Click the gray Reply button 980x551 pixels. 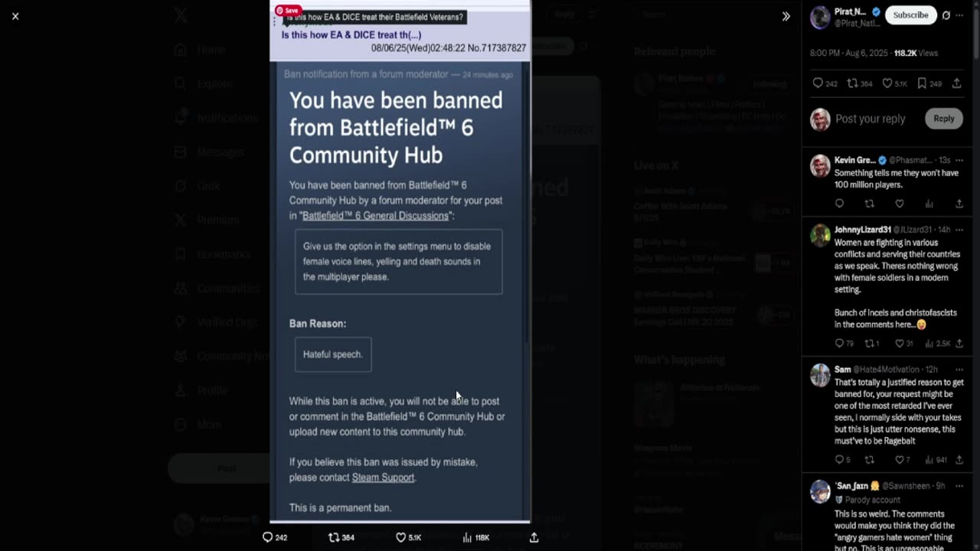pos(943,119)
